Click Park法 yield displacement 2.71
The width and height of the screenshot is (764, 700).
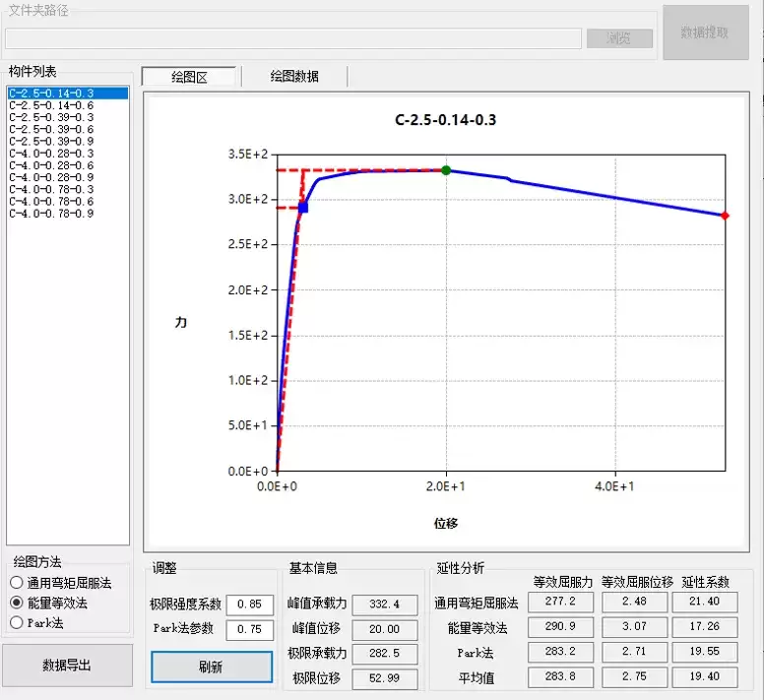(x=634, y=652)
